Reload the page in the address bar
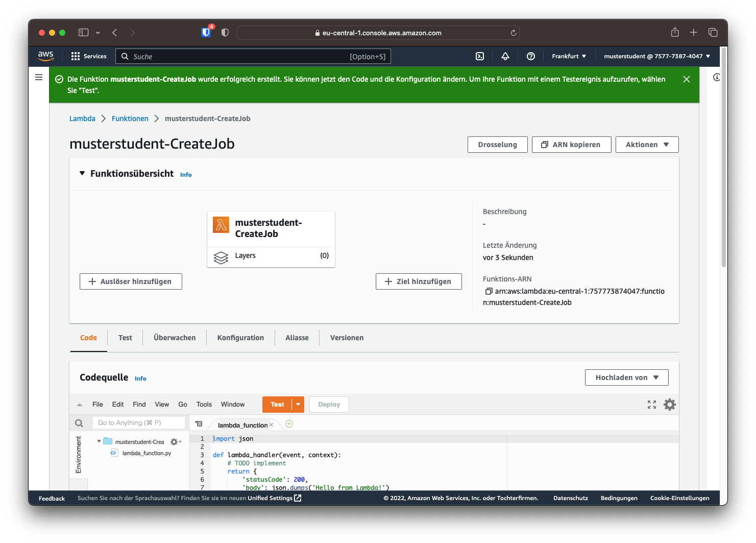This screenshot has height=543, width=756. 514,33
